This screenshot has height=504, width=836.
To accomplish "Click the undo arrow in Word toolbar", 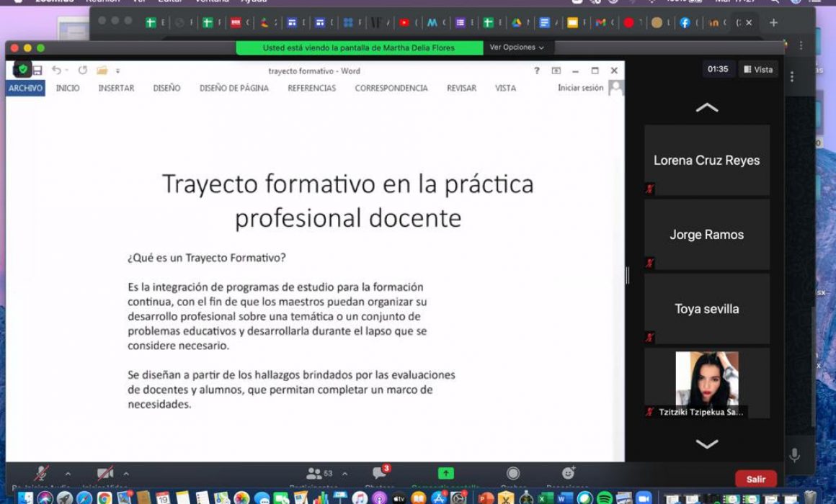I will pos(56,70).
